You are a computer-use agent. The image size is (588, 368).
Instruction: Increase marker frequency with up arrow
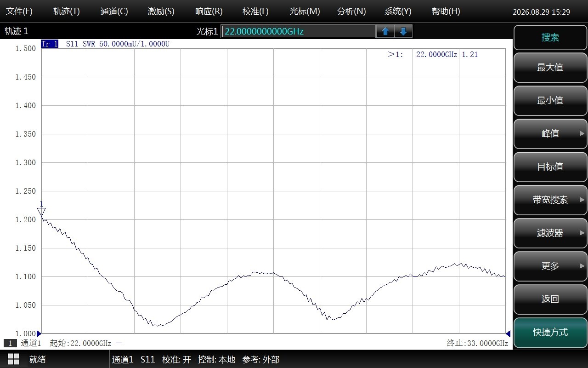(385, 31)
